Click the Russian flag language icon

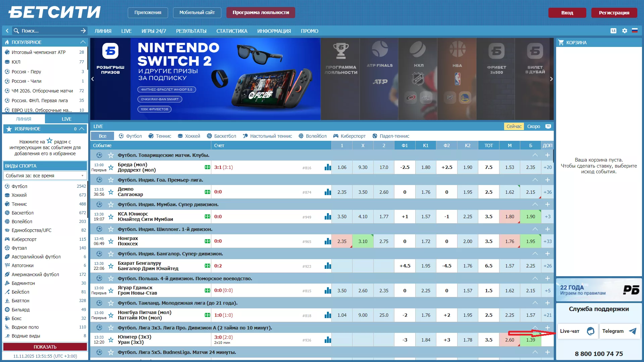click(x=635, y=31)
